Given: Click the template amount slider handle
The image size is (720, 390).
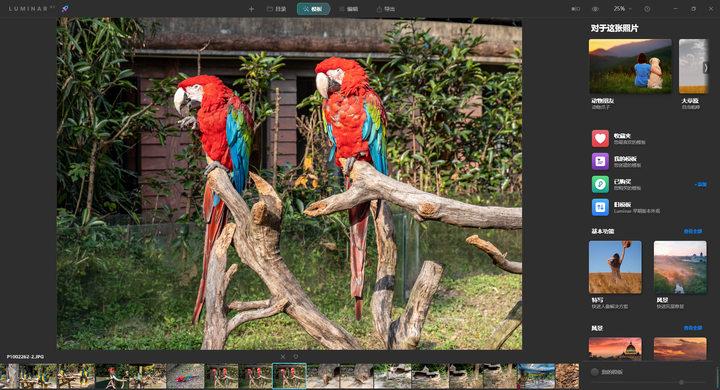Looking at the screenshot, I should (x=681, y=382).
